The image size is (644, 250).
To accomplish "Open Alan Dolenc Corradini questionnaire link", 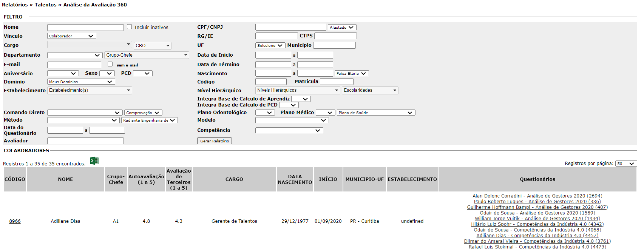I will 537,196.
